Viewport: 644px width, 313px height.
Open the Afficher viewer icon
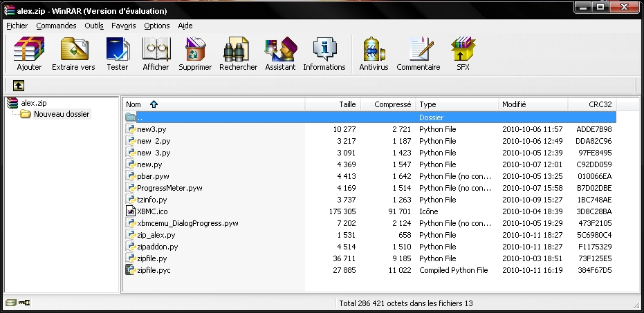(x=156, y=53)
